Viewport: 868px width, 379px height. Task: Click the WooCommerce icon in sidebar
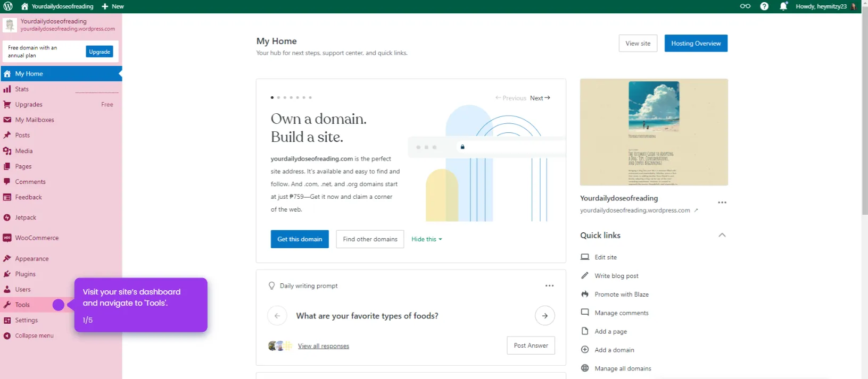point(7,238)
